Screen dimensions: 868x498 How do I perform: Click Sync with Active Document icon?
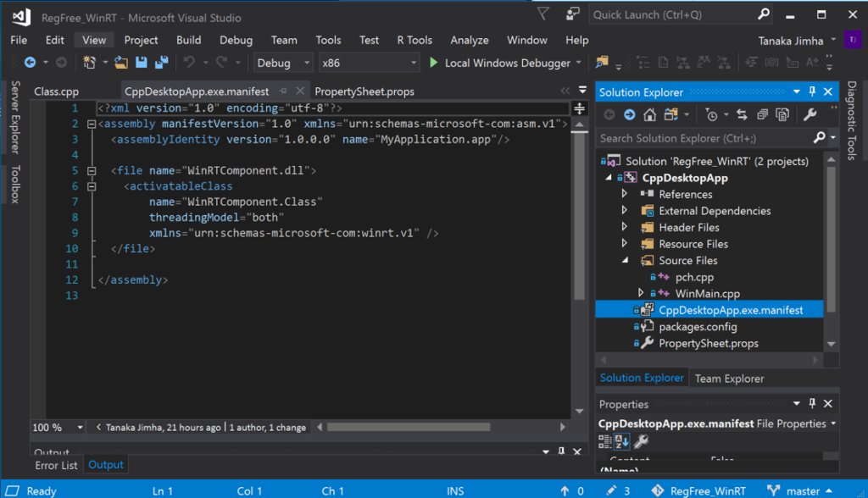tap(742, 115)
